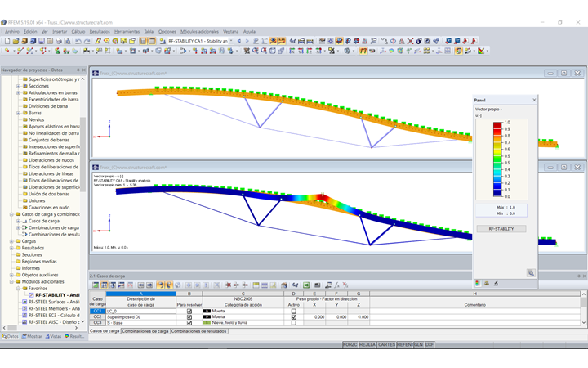588x368 pixels.
Task: Click the Excel export icon in table toolbar
Action: [x=306, y=285]
